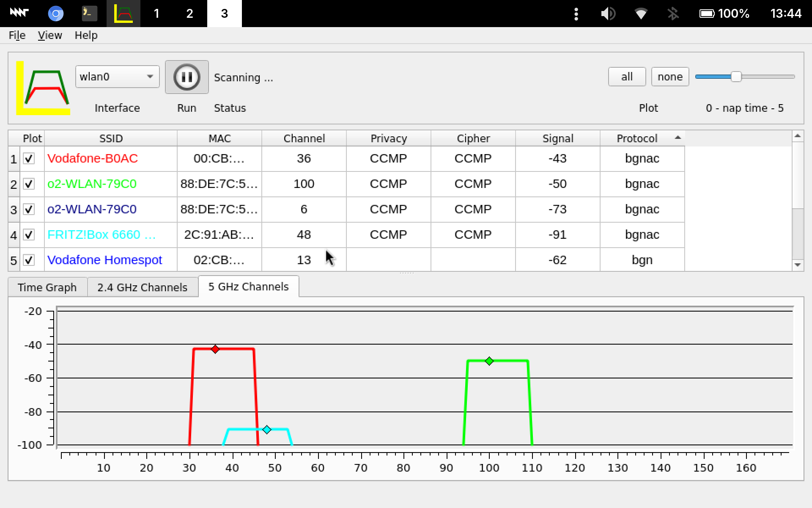Switch to 2.4 GHz Channels tab

click(x=142, y=287)
